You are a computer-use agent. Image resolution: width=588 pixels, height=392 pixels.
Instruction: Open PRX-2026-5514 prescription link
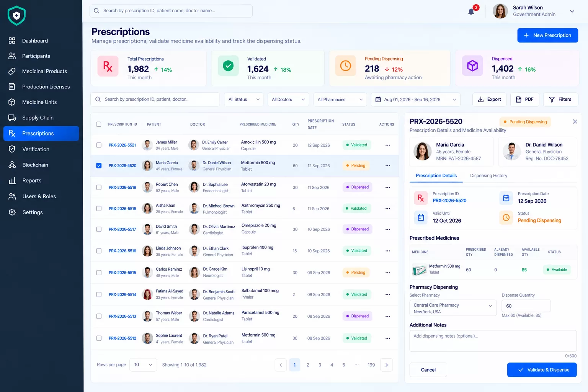point(122,295)
